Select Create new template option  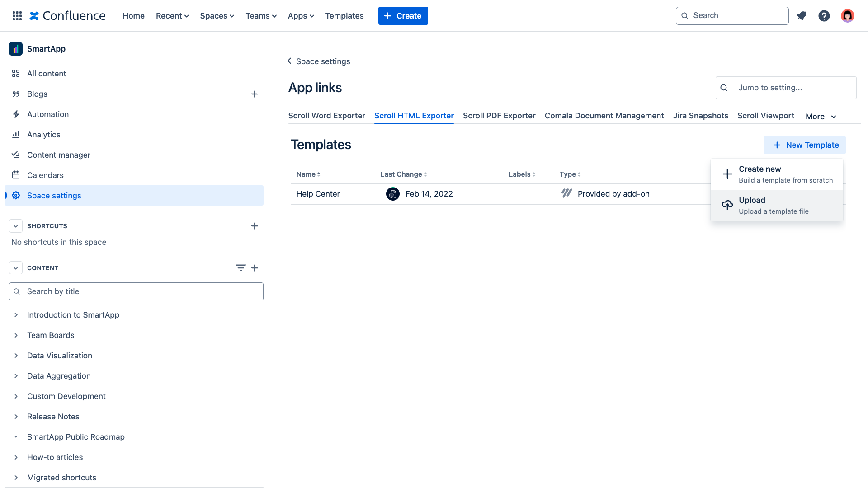tap(777, 174)
